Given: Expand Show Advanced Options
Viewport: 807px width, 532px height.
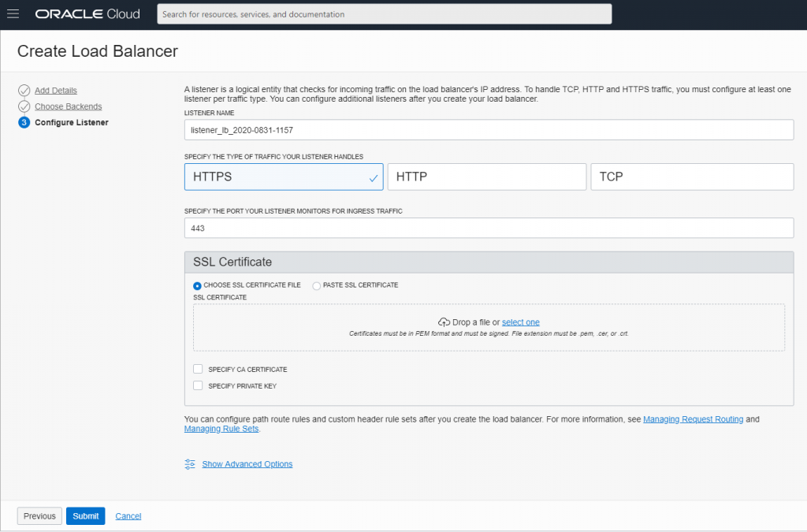Looking at the screenshot, I should tap(247, 464).
